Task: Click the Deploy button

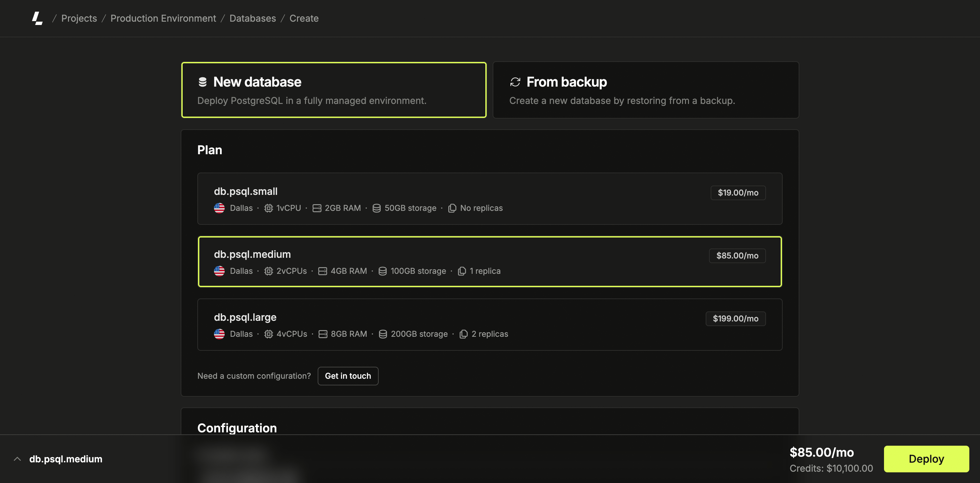Action: pyautogui.click(x=926, y=459)
